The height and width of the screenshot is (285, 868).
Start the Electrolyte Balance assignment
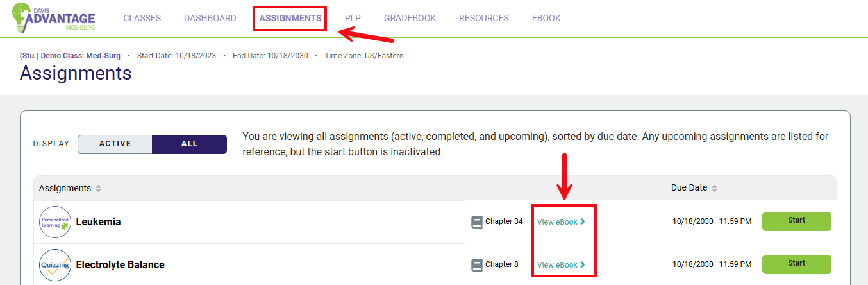796,264
